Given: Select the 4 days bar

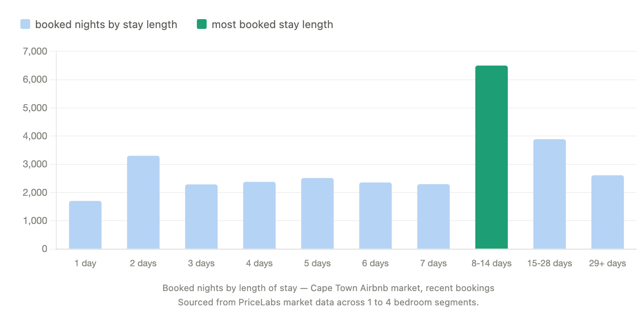Looking at the screenshot, I should click(259, 215).
